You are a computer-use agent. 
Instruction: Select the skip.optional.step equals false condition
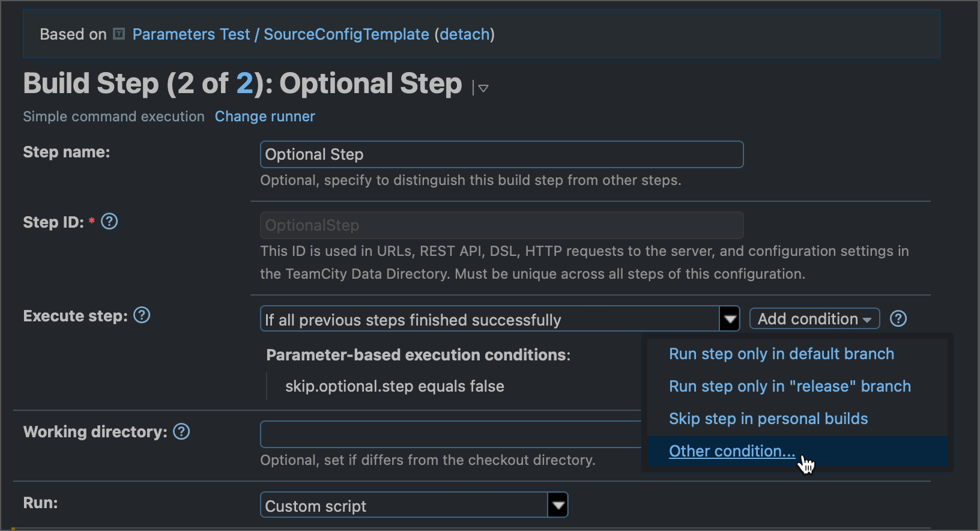395,386
